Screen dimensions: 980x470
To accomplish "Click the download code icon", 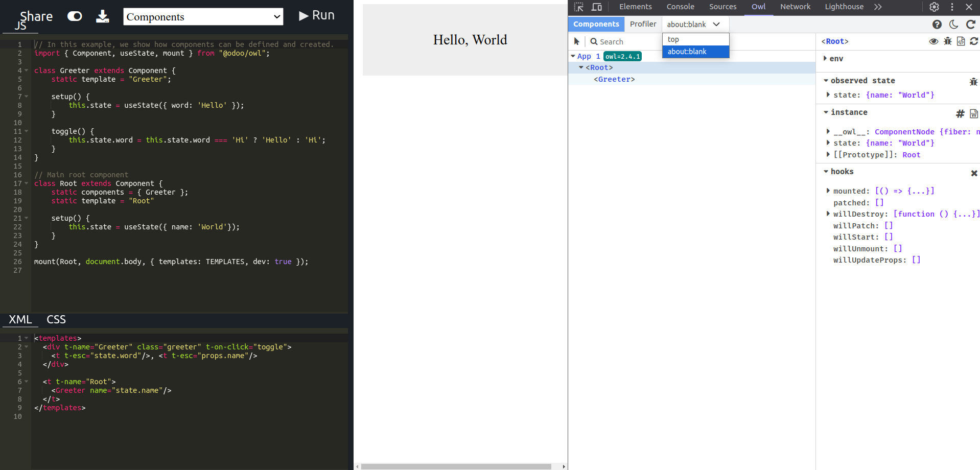I will 103,16.
